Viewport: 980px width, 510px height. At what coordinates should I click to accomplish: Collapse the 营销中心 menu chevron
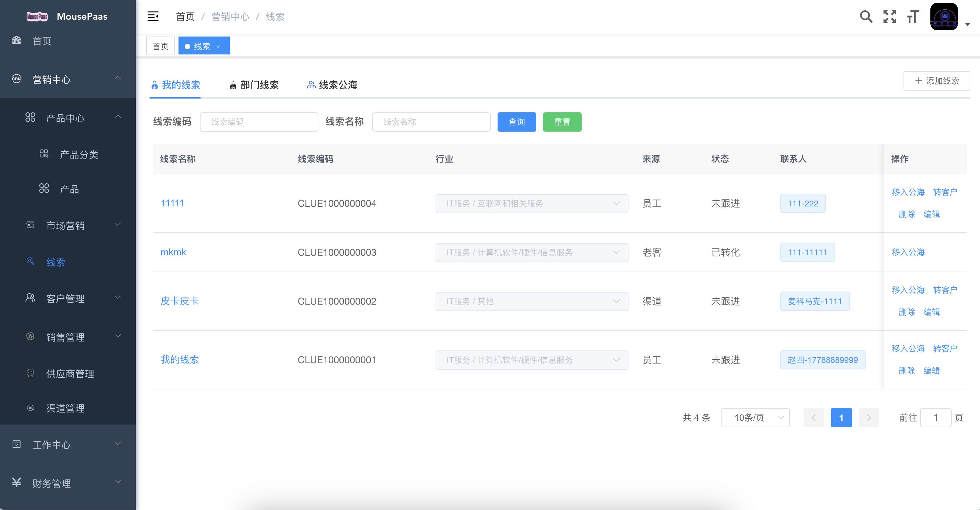tap(118, 78)
